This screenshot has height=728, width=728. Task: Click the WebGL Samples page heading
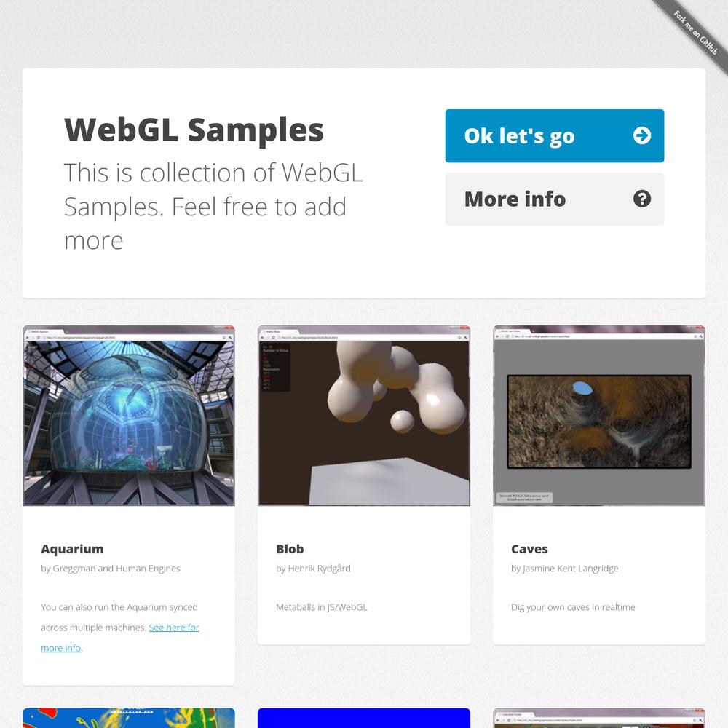coord(194,130)
